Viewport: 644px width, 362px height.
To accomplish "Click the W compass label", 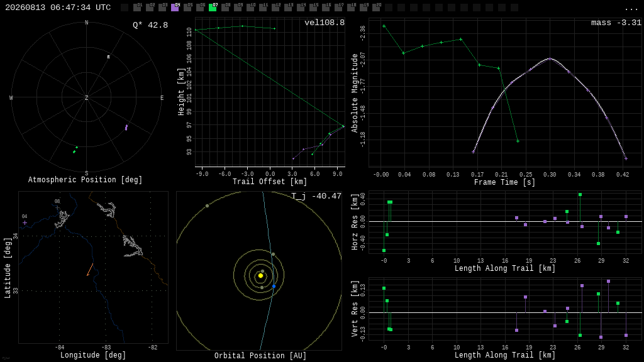I will 11,97.
